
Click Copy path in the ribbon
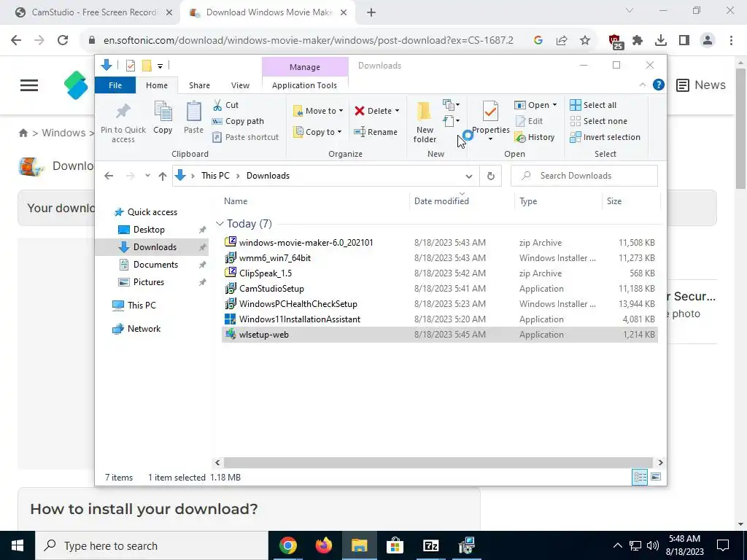(238, 121)
